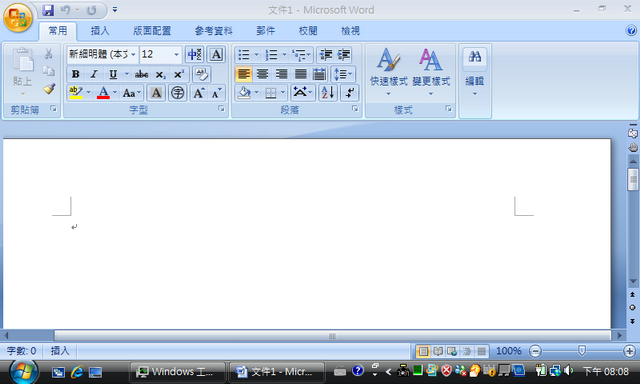The width and height of the screenshot is (640, 384).
Task: Switch to the 插入 tab
Action: (x=100, y=31)
